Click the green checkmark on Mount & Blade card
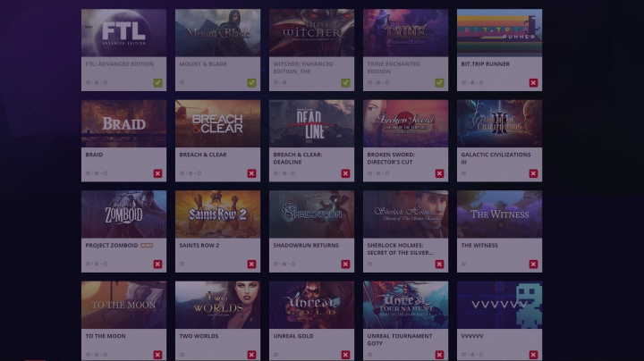Image resolution: width=644 pixels, height=361 pixels. [251, 83]
